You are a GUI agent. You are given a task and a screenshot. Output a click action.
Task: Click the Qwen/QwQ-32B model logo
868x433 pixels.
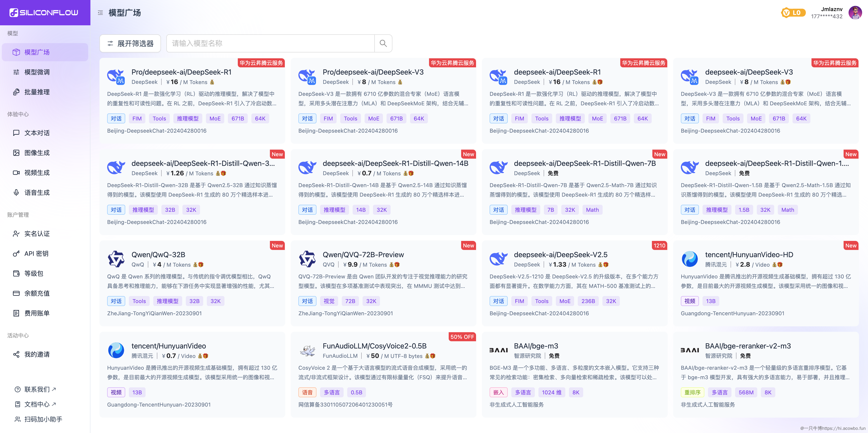(x=116, y=259)
